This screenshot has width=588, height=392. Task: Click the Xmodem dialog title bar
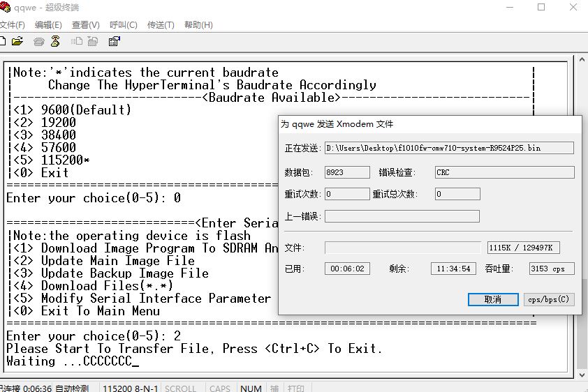point(429,124)
